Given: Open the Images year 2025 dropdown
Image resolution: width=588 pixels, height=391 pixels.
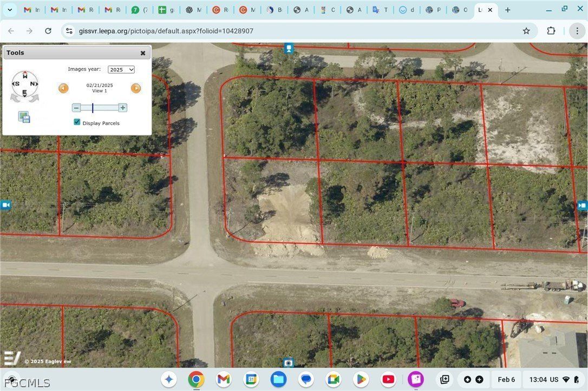Looking at the screenshot, I should coord(121,69).
